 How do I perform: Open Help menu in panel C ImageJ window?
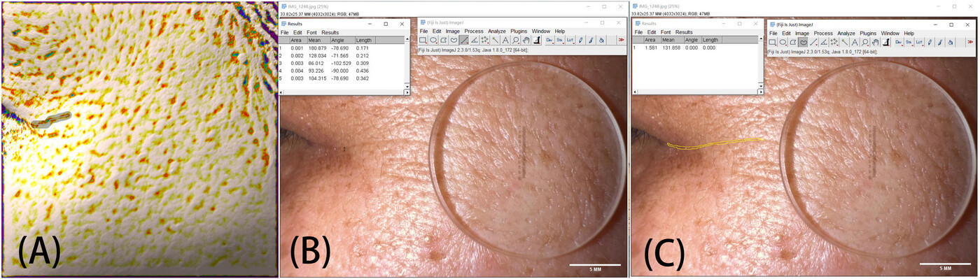coord(909,34)
